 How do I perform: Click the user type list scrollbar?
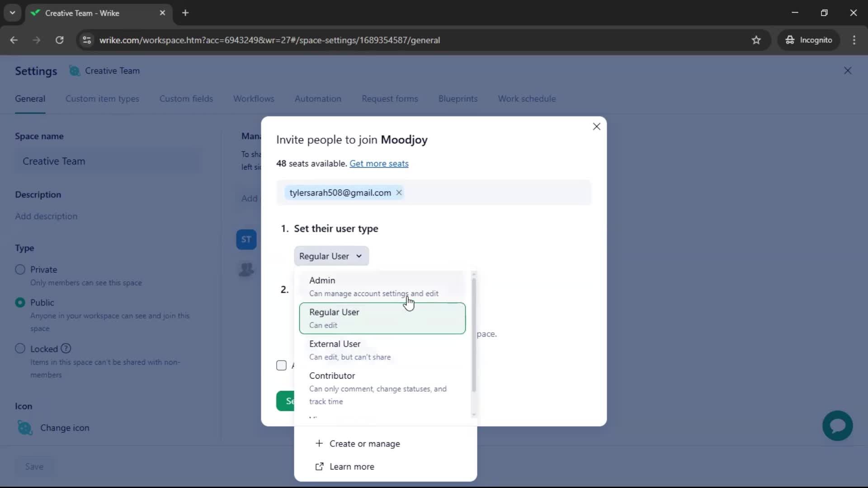474,334
